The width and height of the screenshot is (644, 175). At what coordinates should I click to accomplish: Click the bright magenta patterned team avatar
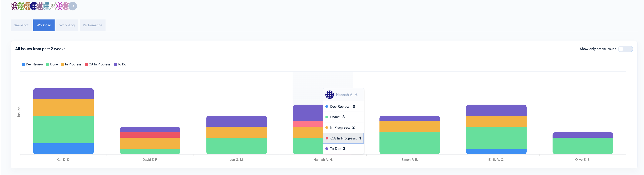60,6
